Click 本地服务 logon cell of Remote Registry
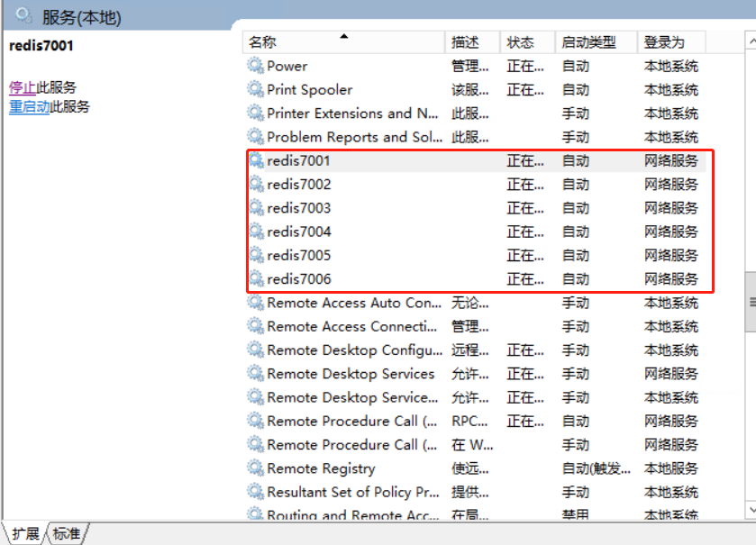Viewport: 756px width, 545px height. [x=671, y=468]
